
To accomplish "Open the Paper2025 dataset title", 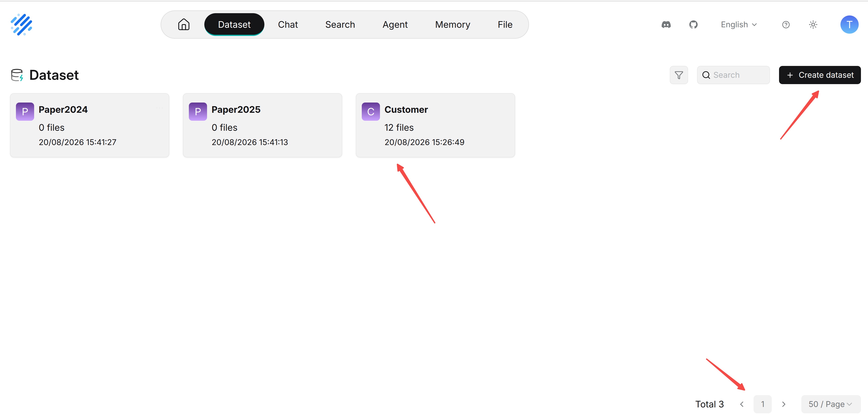I will (236, 109).
